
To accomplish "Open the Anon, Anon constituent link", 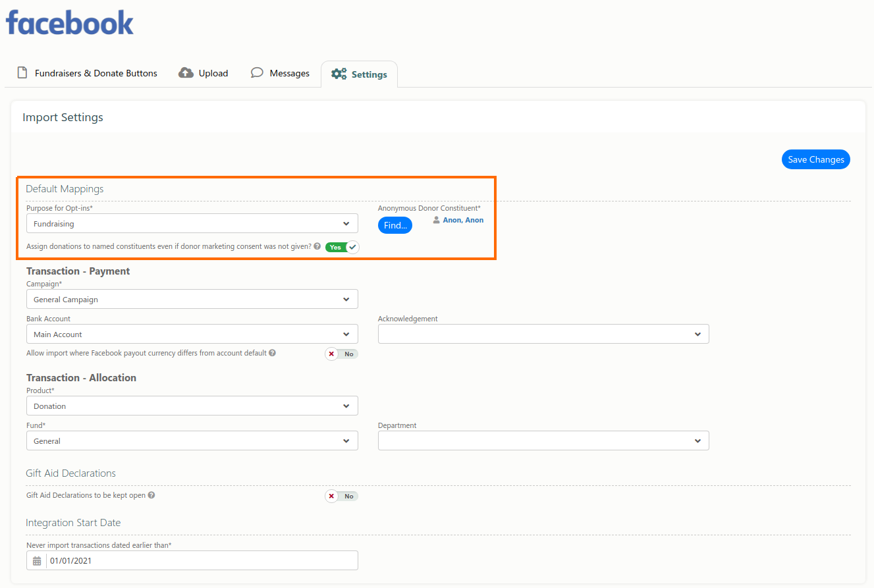I will pos(463,221).
